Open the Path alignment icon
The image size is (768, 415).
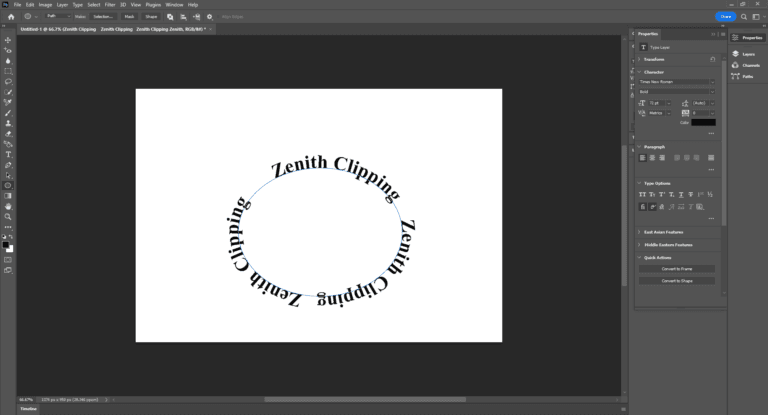tap(183, 17)
